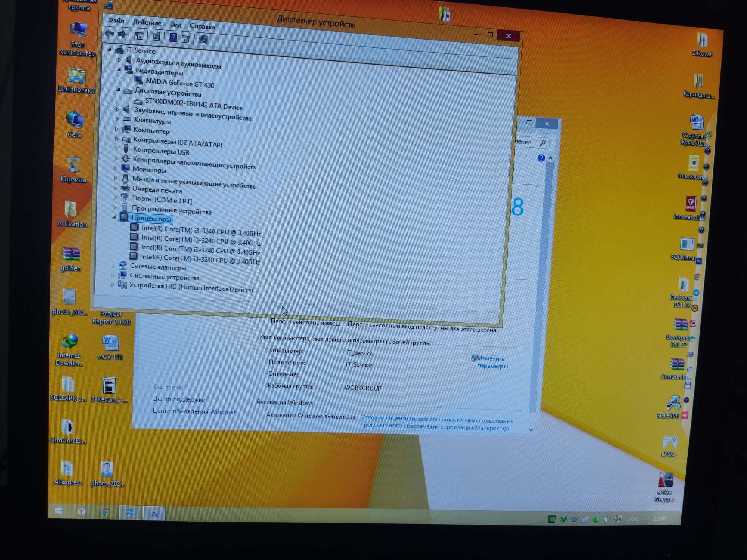Expand Аудиовходы и аудиовыходы node
The height and width of the screenshot is (560, 747).
coord(120,59)
